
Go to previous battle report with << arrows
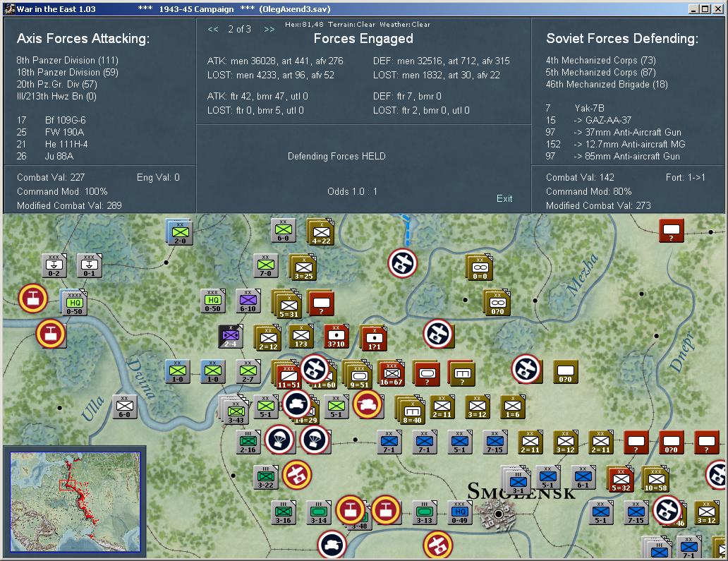(213, 29)
